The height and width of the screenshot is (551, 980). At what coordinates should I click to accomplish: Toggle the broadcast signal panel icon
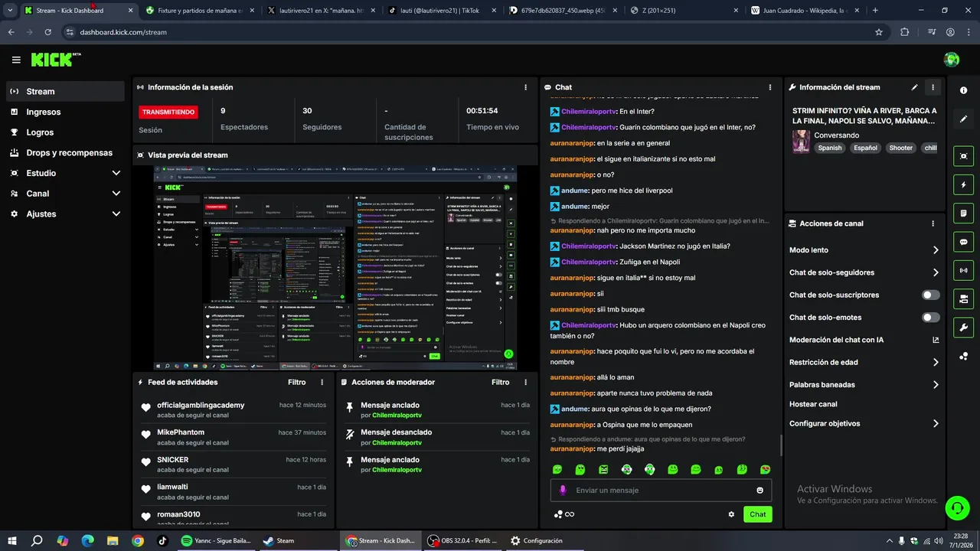(x=963, y=270)
